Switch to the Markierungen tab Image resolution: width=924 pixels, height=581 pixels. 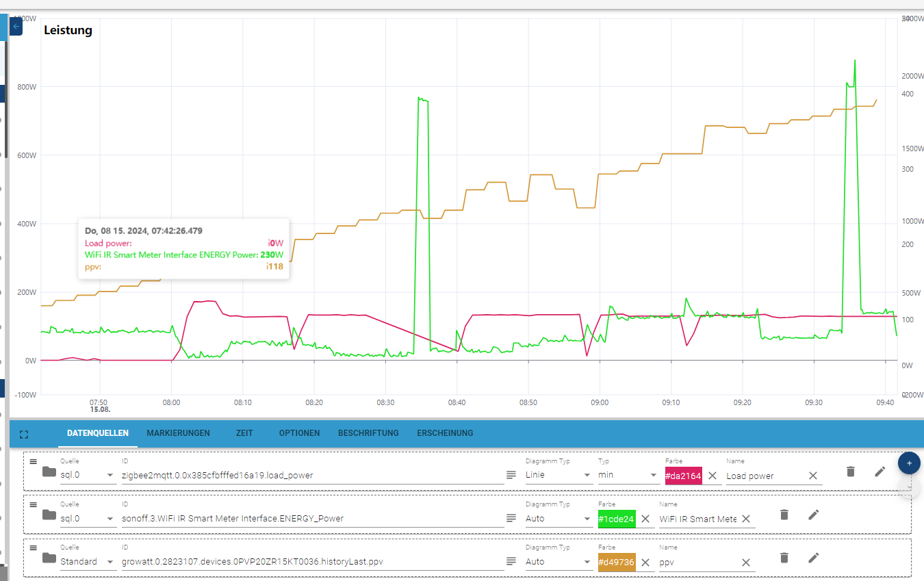179,433
